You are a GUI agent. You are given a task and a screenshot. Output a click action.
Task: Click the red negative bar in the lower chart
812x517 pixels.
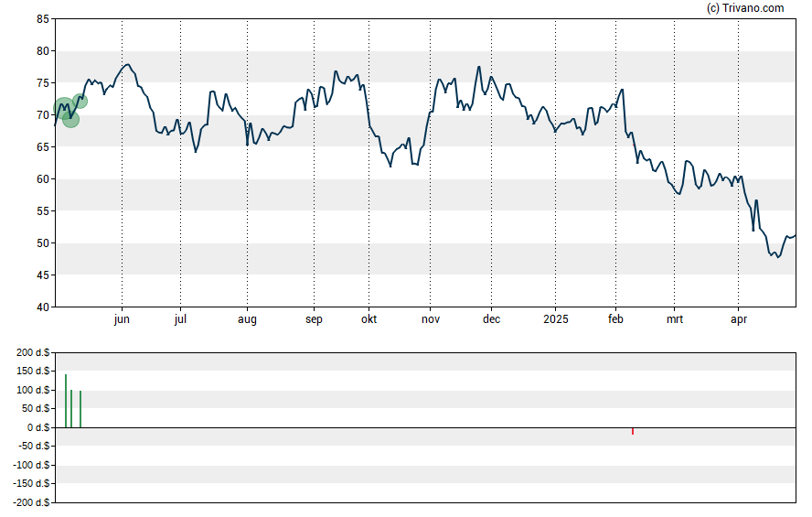tap(633, 431)
